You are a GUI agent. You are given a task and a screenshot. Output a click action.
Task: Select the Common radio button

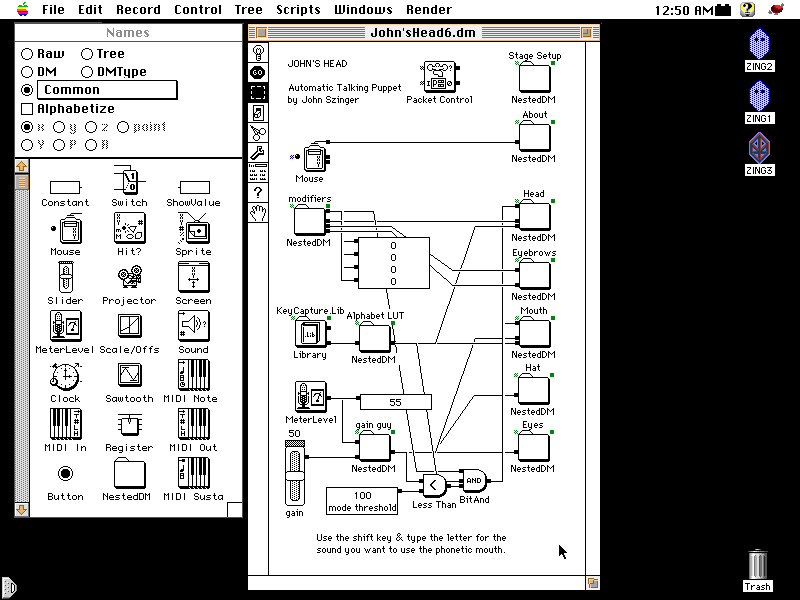pos(27,90)
